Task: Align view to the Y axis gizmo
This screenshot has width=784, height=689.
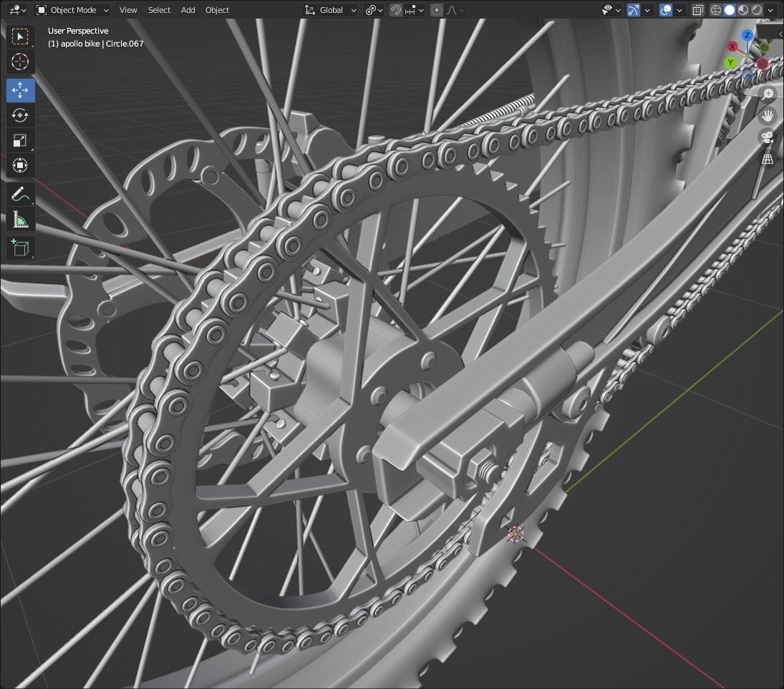Action: (x=730, y=62)
